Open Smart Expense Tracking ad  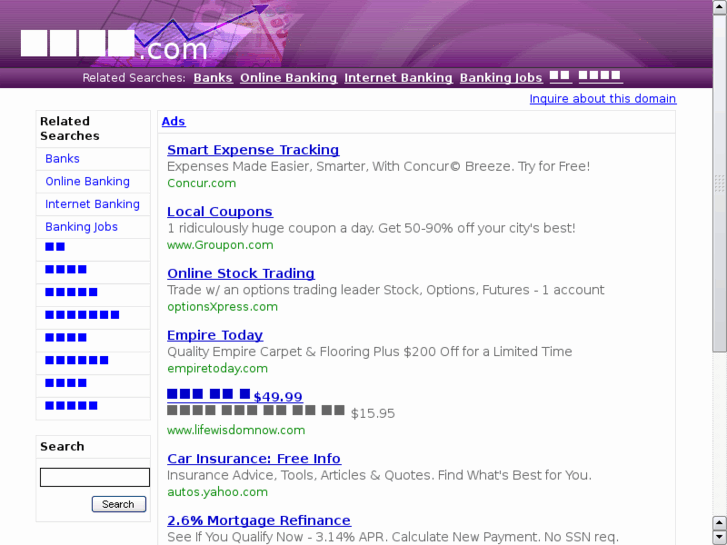point(253,150)
